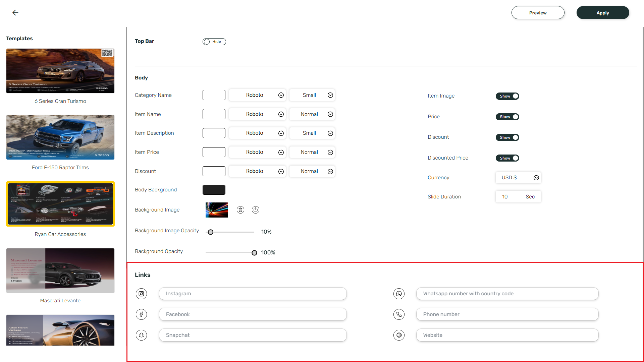Click the globe website icon

(399, 335)
